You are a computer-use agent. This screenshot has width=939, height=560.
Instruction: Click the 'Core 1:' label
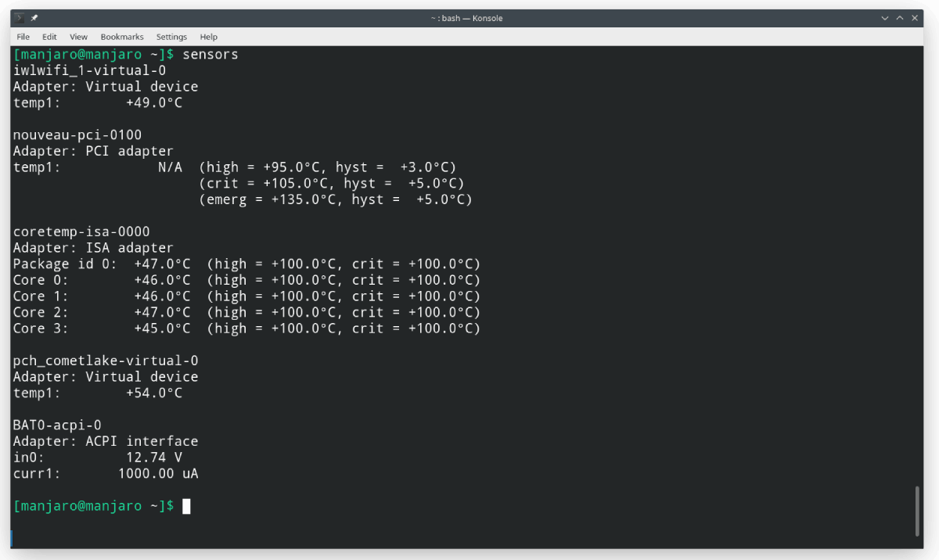pos(41,296)
